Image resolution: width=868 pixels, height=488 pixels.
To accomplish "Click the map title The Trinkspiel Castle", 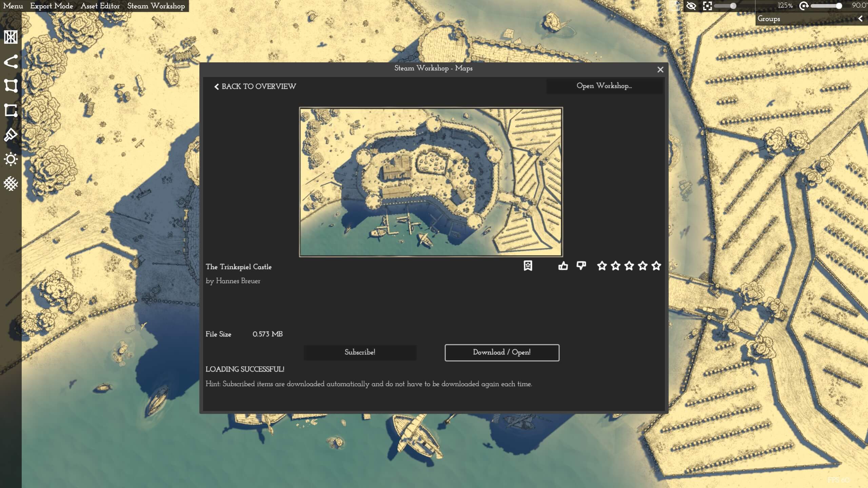I will click(x=239, y=267).
